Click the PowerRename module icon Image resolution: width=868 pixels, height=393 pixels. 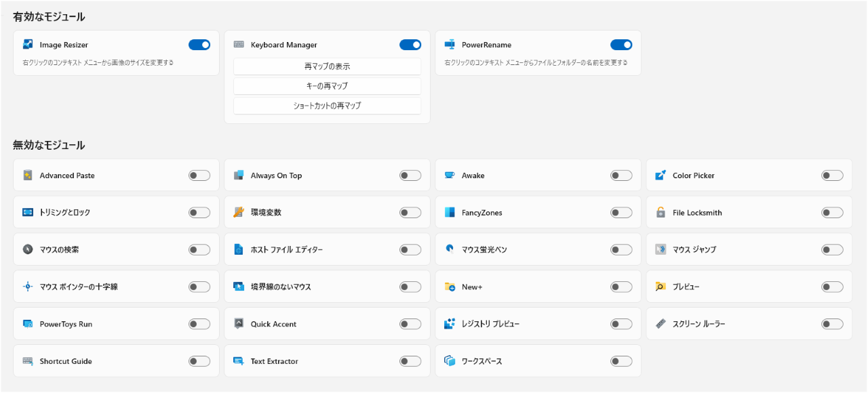point(450,45)
